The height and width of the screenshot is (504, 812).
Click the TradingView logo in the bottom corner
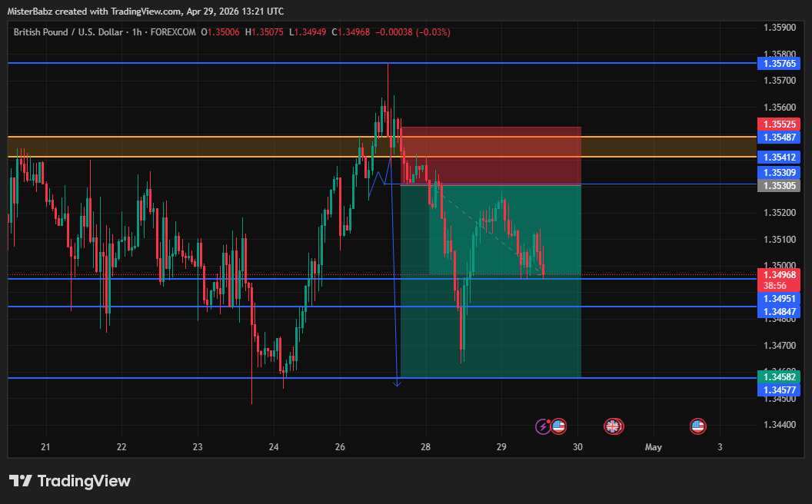point(69,481)
